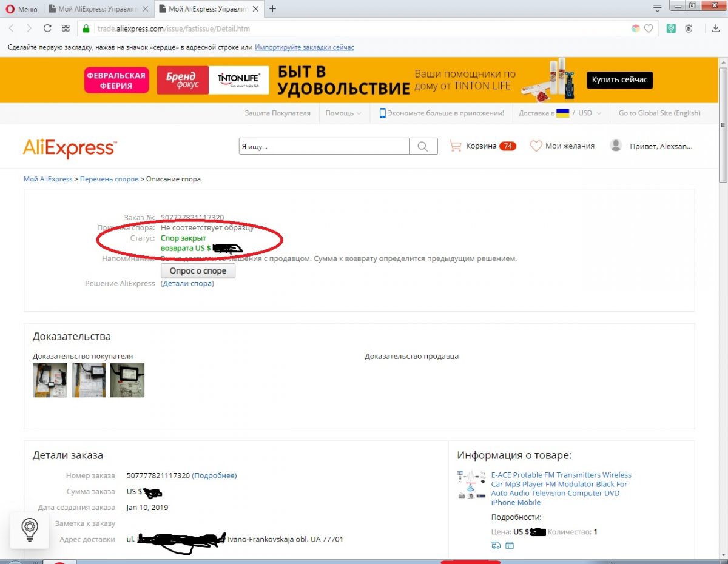Select the Спор закрыт status text

click(183, 238)
